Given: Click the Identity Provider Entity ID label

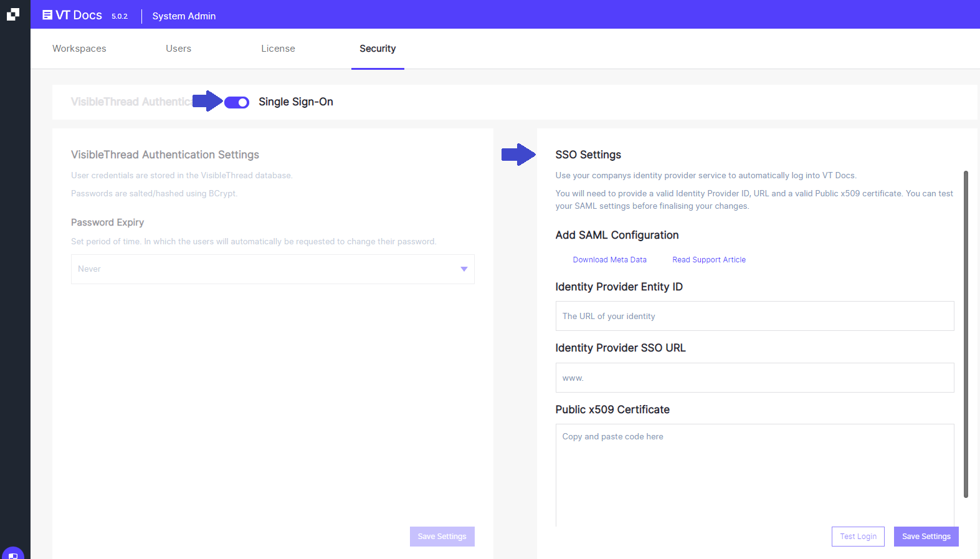Looking at the screenshot, I should pos(619,287).
